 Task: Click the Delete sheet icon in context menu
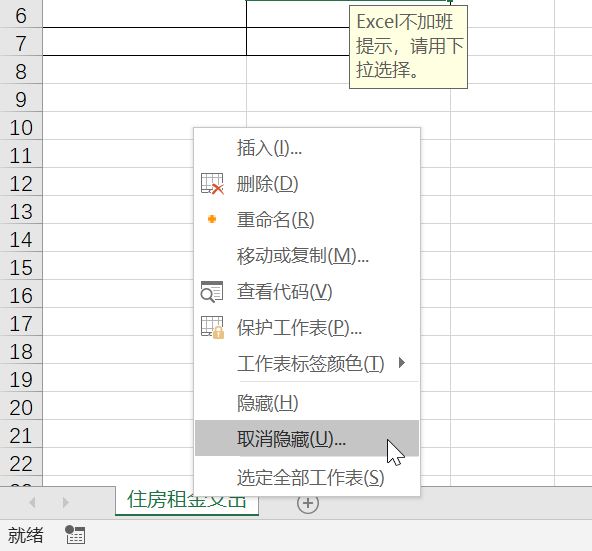[x=212, y=184]
